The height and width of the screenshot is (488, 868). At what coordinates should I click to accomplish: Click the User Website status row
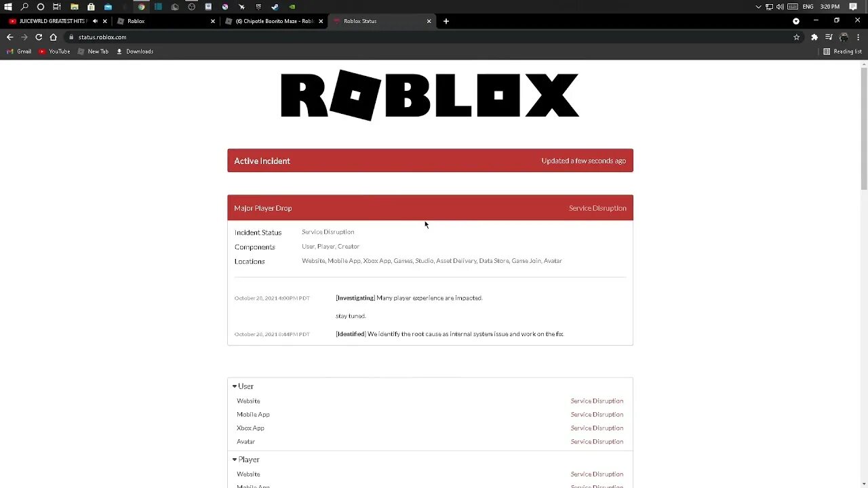click(430, 401)
